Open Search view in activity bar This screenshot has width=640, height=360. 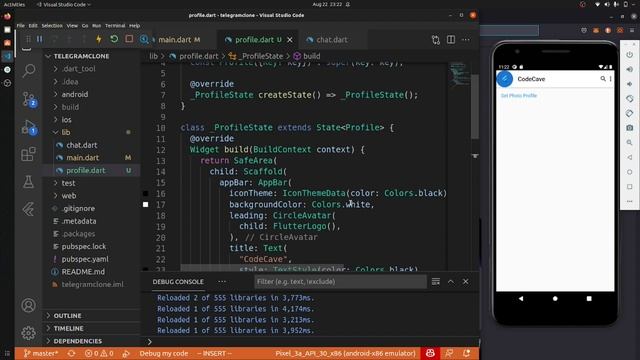pos(29,71)
